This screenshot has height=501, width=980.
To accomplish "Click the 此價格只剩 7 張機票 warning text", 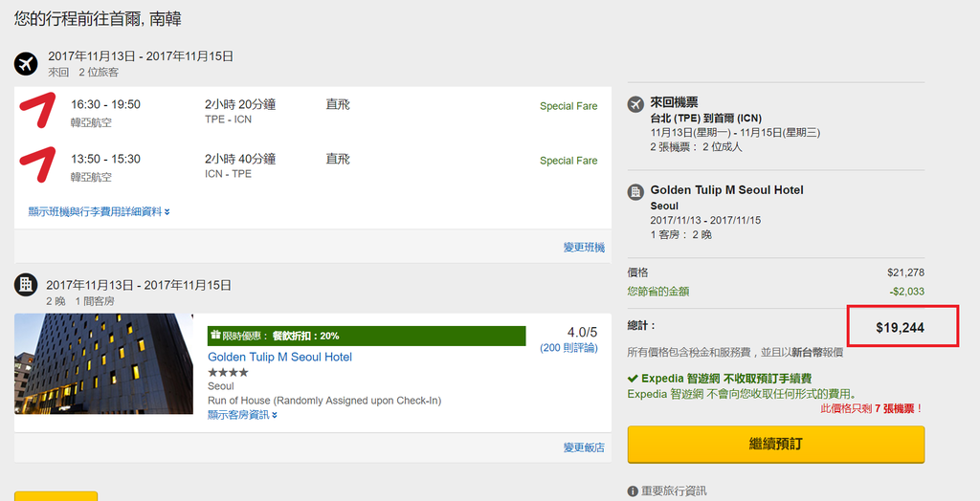I will (872, 408).
